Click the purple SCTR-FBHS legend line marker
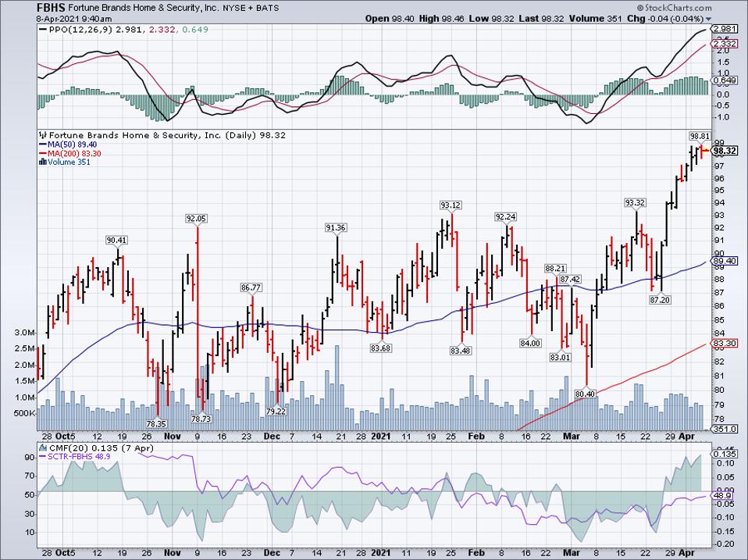 43,456
